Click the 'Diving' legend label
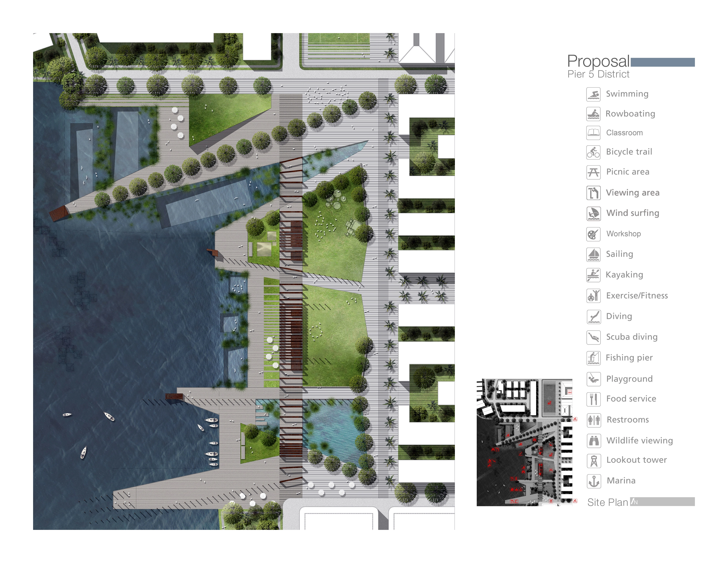The height and width of the screenshot is (563, 728). 619,316
